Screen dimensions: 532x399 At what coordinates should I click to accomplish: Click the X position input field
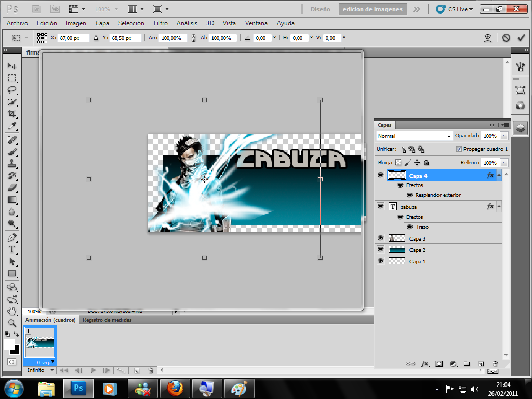tap(73, 38)
